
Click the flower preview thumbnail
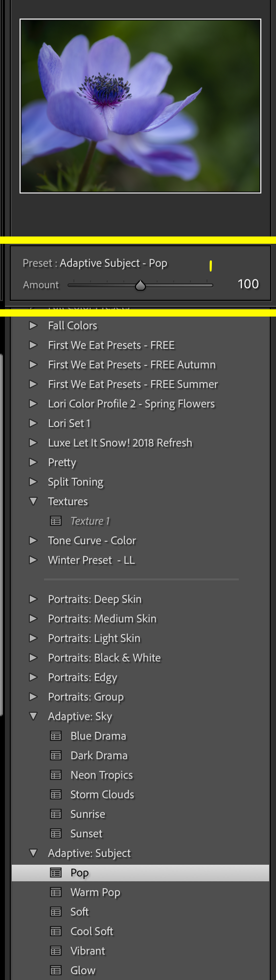pos(140,106)
